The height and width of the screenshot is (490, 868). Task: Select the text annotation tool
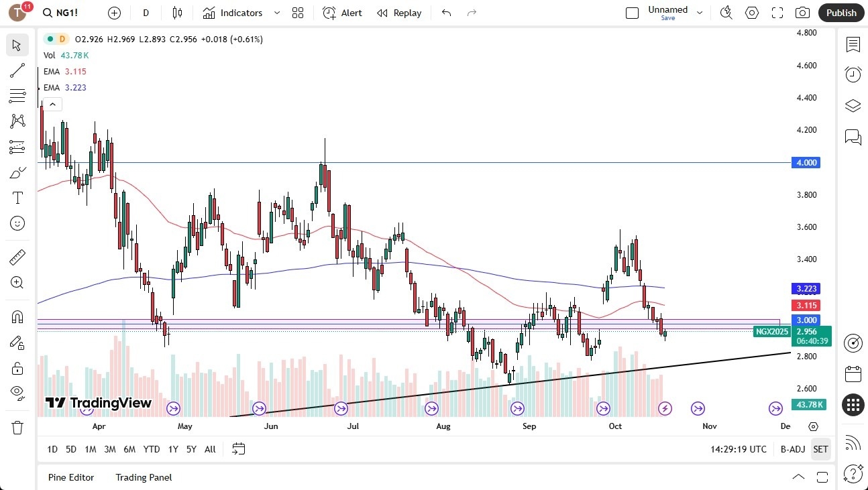point(17,197)
